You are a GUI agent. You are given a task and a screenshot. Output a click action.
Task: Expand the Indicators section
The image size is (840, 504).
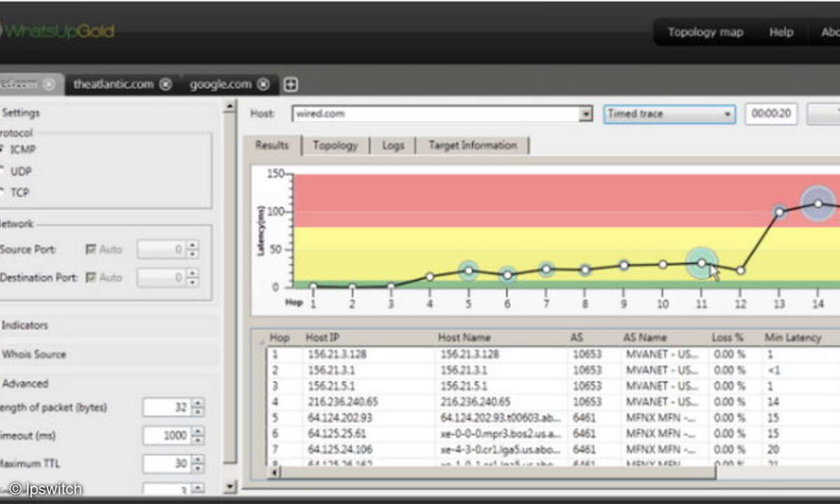tap(24, 325)
